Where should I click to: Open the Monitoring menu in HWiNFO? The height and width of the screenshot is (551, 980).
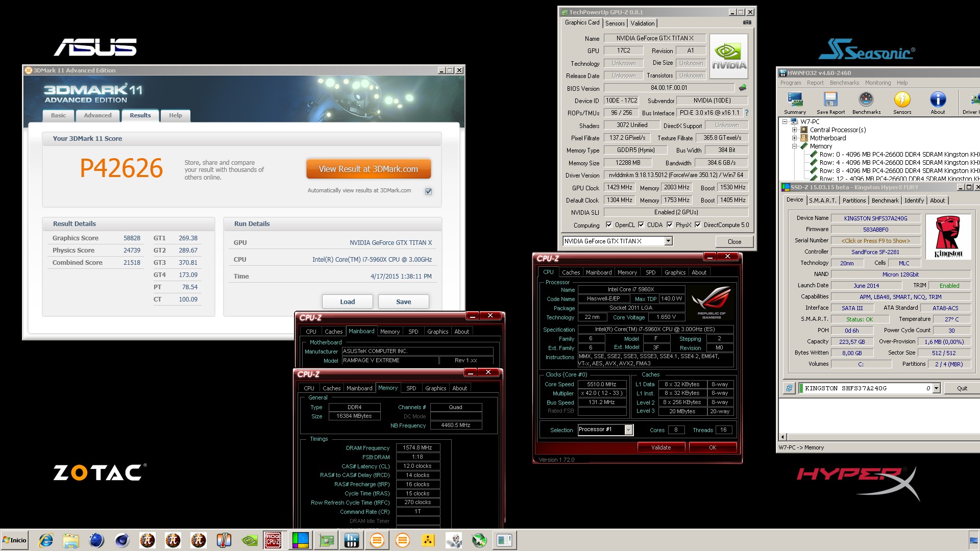(x=877, y=83)
